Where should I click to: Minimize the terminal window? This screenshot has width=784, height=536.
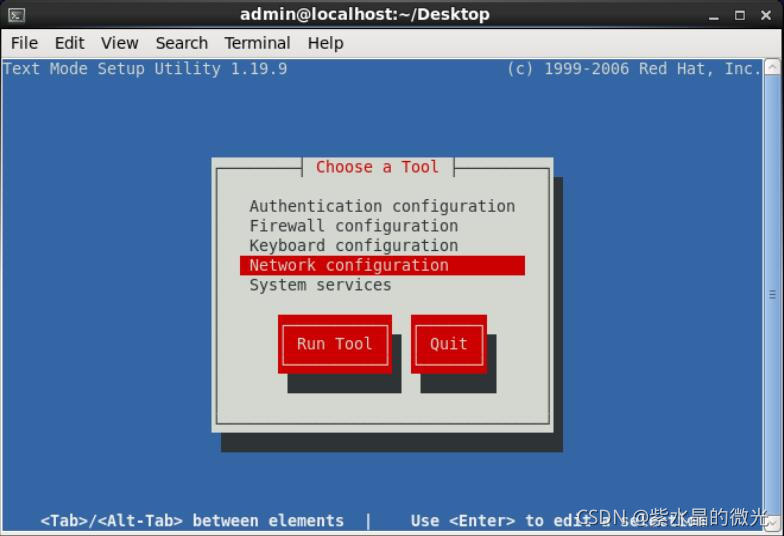pyautogui.click(x=714, y=16)
